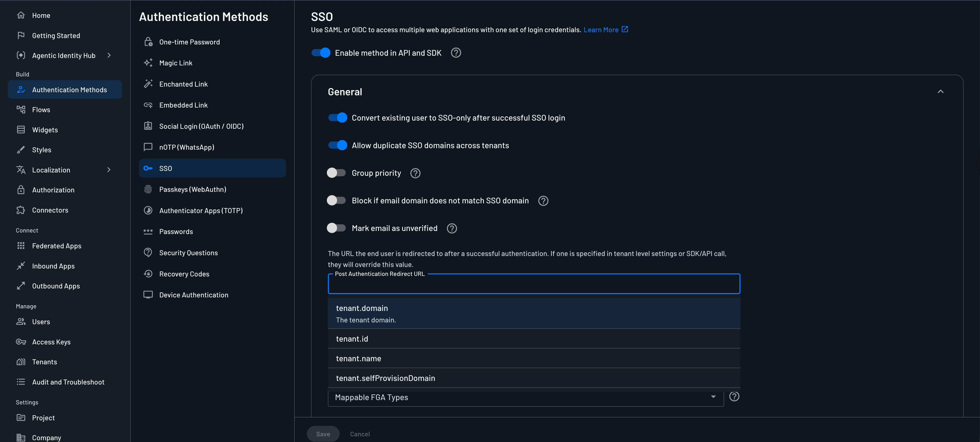Image resolution: width=980 pixels, height=442 pixels.
Task: Open the Mappable FGA Types dropdown
Action: click(x=713, y=397)
